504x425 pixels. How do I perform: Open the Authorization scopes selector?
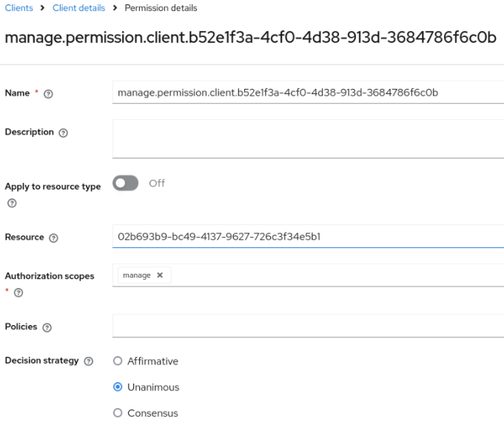(x=333, y=275)
